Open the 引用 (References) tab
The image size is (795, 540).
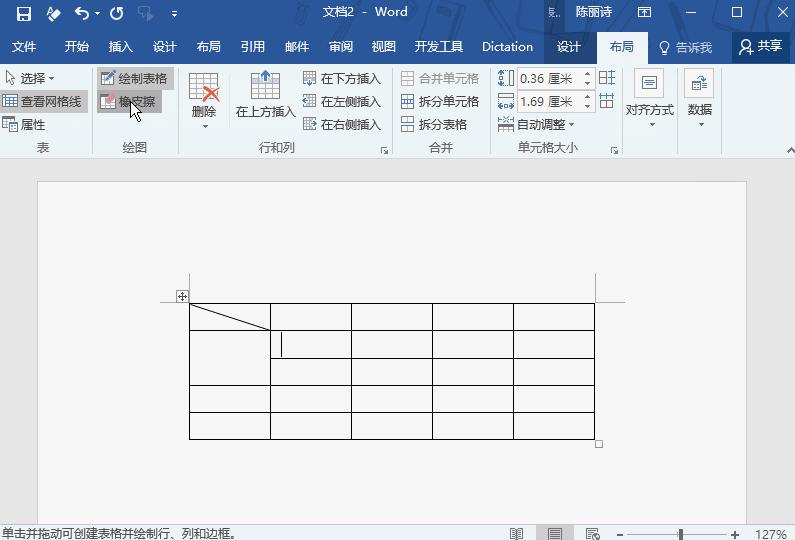[x=252, y=47]
